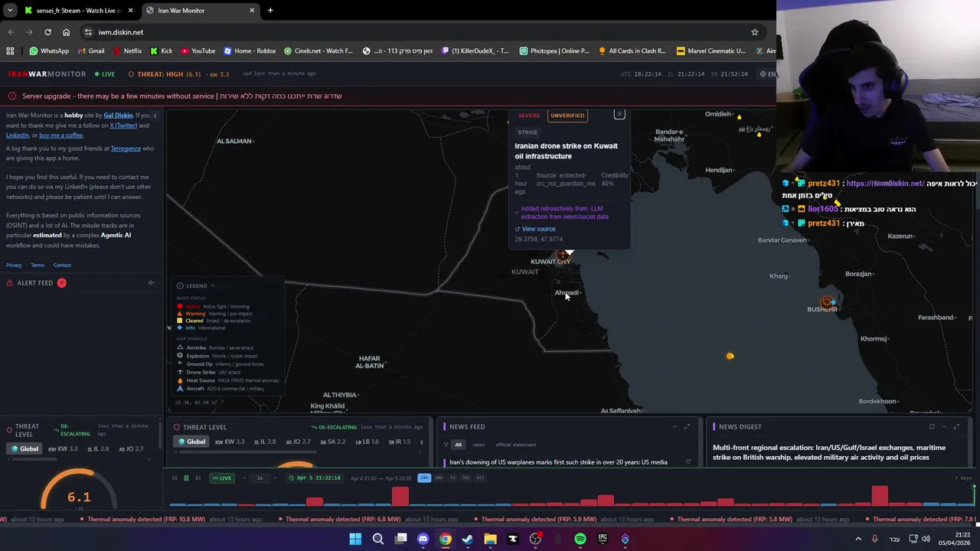980x551 pixels.
Task: Filter news feed to All
Action: pyautogui.click(x=458, y=445)
